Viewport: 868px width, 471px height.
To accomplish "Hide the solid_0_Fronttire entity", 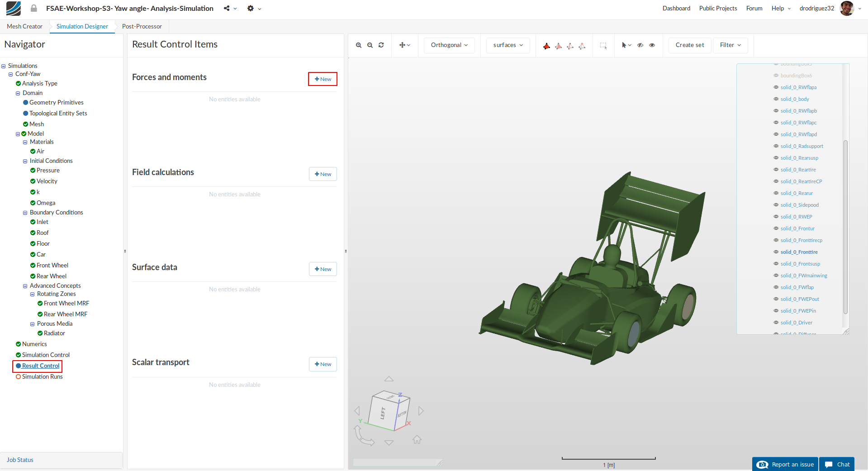I will tap(776, 252).
